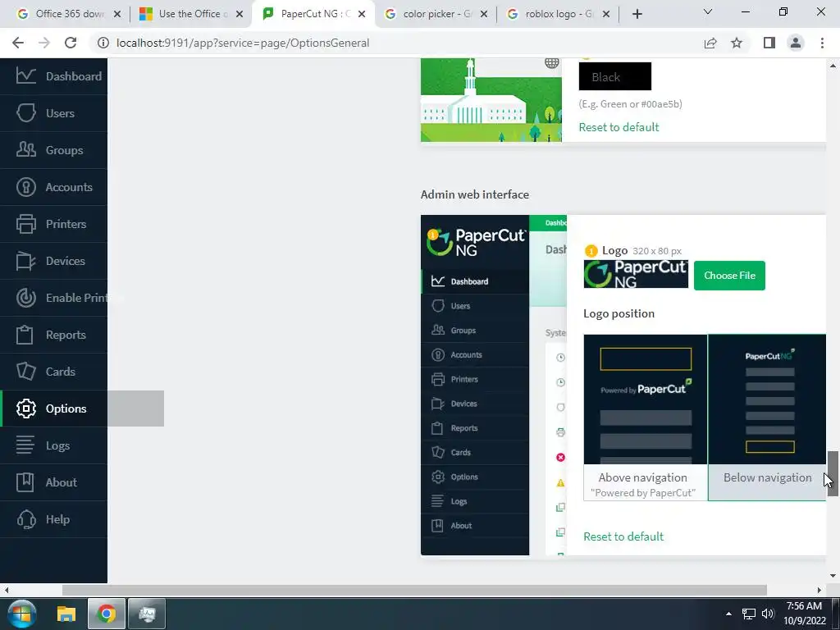Click the Cards icon in sidebar

[25, 372]
